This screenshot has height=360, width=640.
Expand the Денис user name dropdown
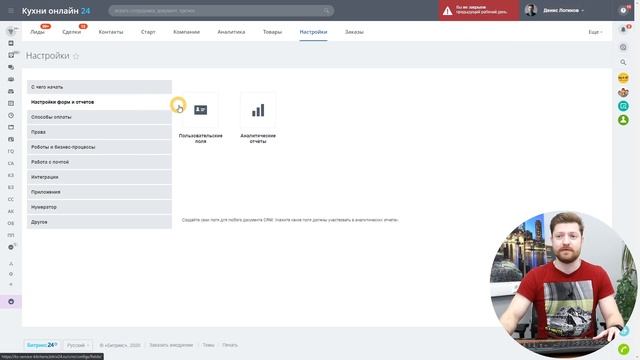(x=563, y=10)
